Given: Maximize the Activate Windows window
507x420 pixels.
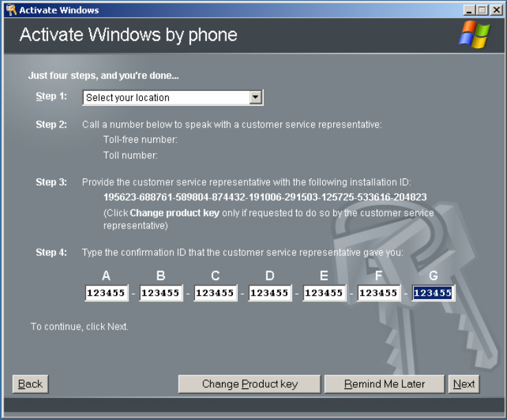Looking at the screenshot, I should tap(482, 10).
